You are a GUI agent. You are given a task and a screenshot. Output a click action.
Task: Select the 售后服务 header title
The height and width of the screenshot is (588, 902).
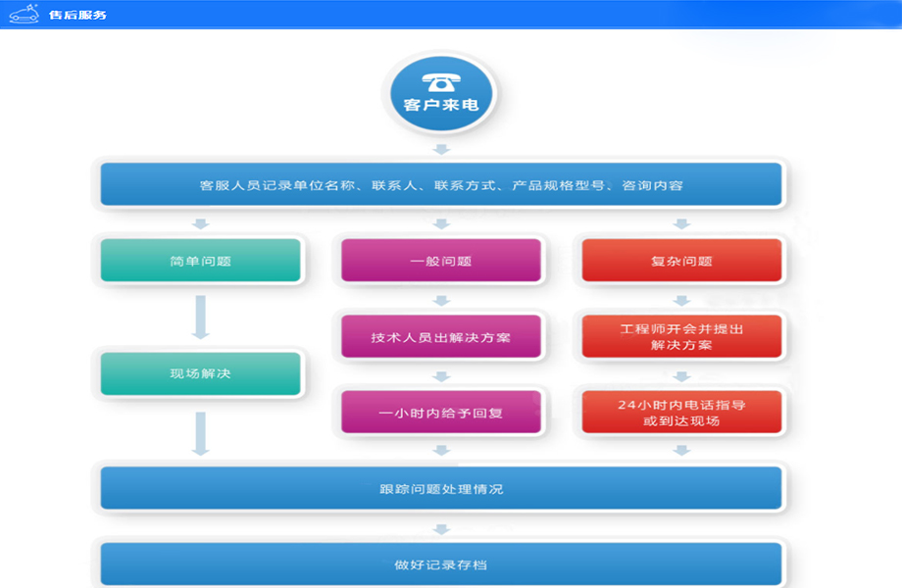point(77,15)
